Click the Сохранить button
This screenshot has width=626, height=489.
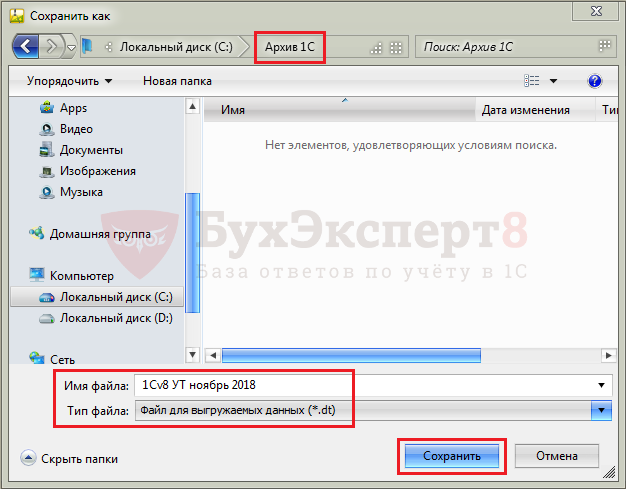tap(452, 456)
